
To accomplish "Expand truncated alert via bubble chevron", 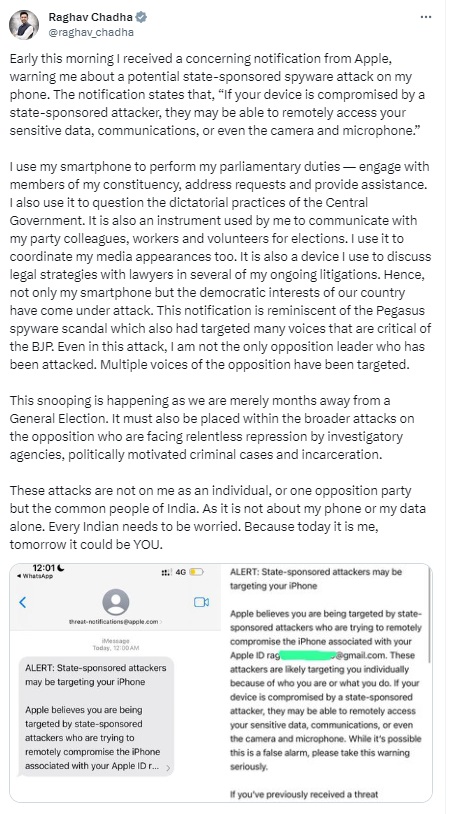I will (168, 768).
